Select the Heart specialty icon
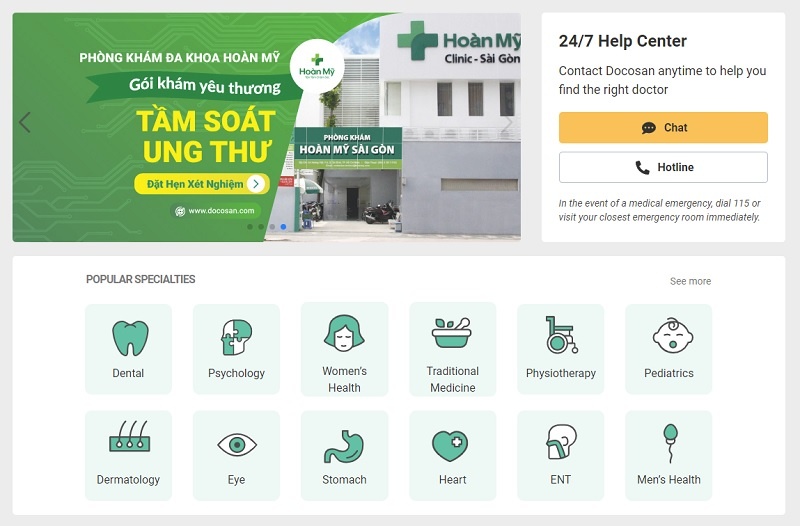 pos(449,445)
